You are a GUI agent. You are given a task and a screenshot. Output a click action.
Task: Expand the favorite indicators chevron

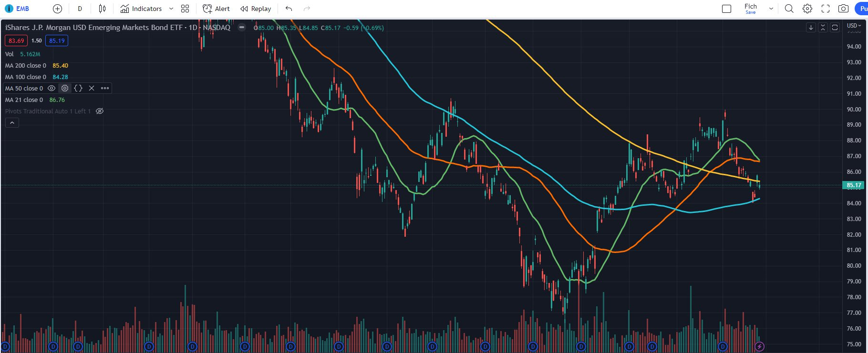[x=171, y=9]
